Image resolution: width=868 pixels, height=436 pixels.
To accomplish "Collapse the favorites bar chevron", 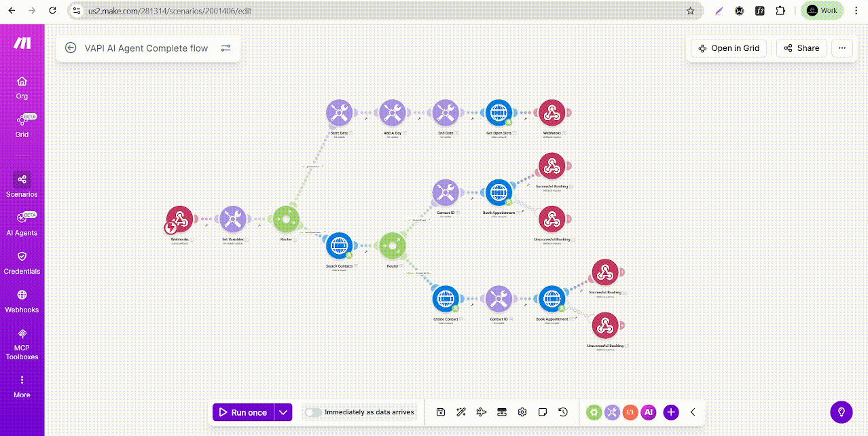I will (693, 412).
